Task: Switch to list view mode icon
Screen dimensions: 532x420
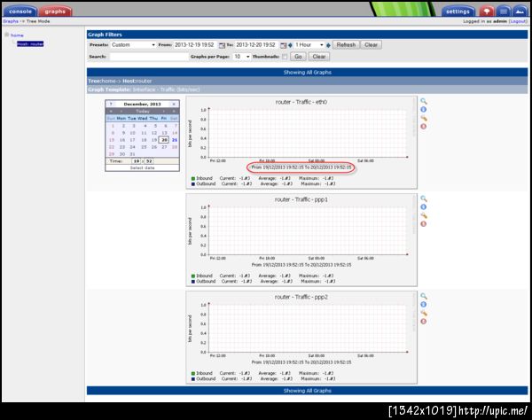Action: pos(504,12)
